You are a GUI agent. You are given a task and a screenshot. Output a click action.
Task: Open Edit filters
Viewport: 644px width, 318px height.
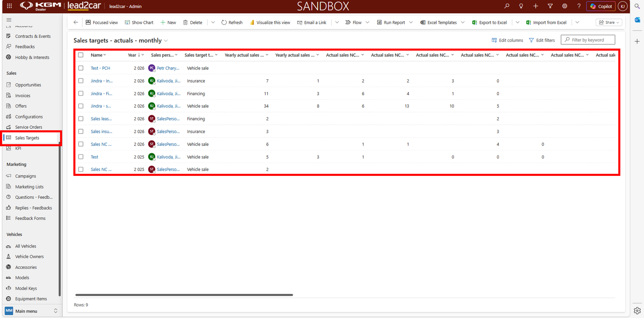(x=542, y=40)
